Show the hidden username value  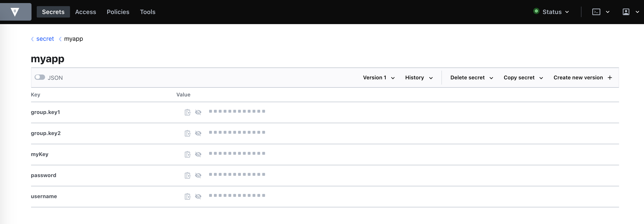coord(198,196)
